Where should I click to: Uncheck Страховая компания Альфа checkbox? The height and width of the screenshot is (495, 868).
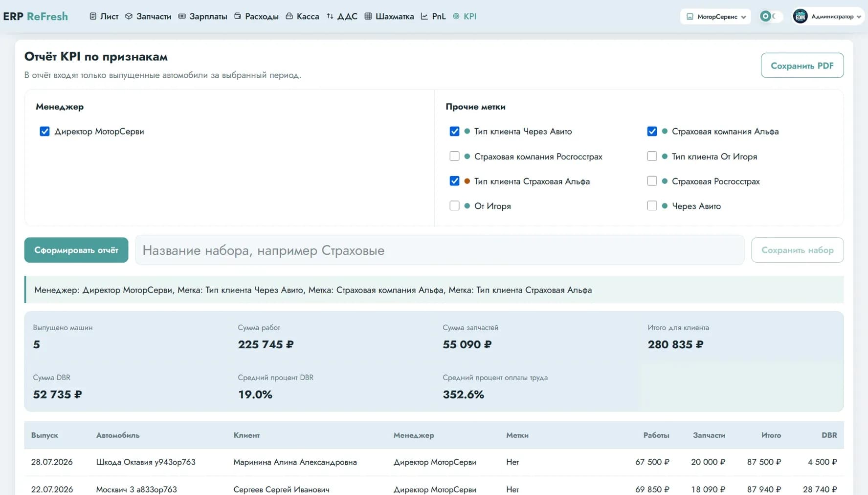pyautogui.click(x=652, y=131)
